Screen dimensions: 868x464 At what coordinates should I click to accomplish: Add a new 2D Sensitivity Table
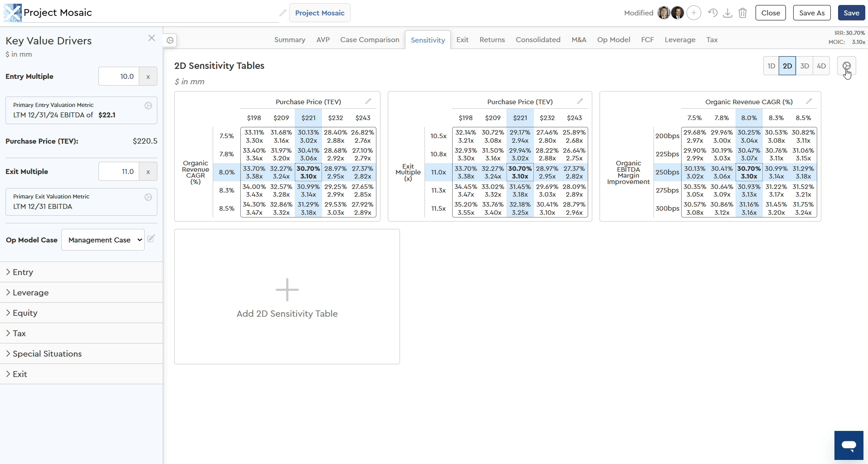tap(287, 297)
